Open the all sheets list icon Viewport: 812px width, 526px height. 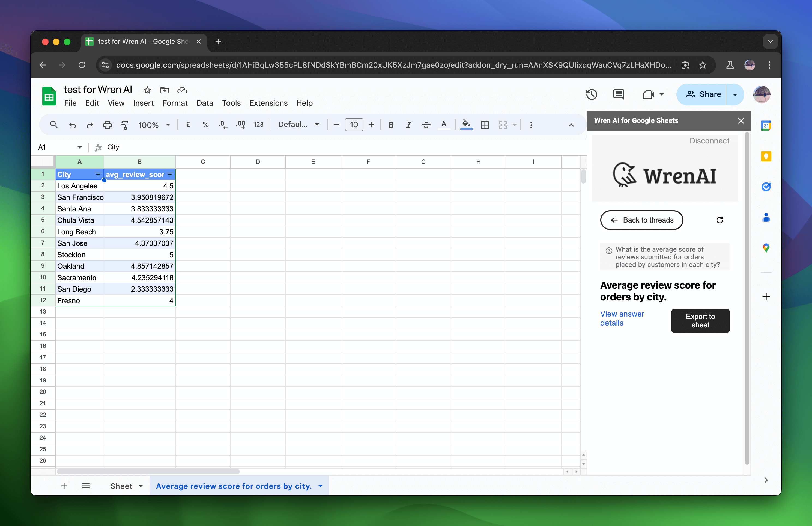tap(86, 486)
